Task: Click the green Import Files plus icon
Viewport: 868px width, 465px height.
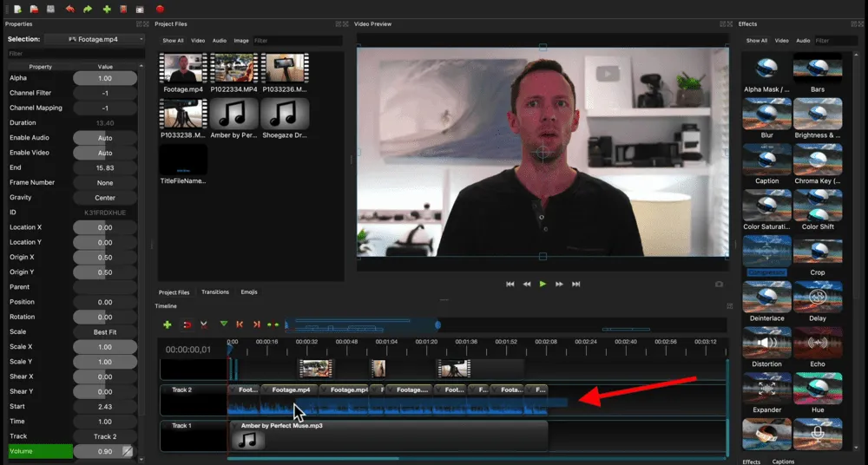Action: pos(107,9)
